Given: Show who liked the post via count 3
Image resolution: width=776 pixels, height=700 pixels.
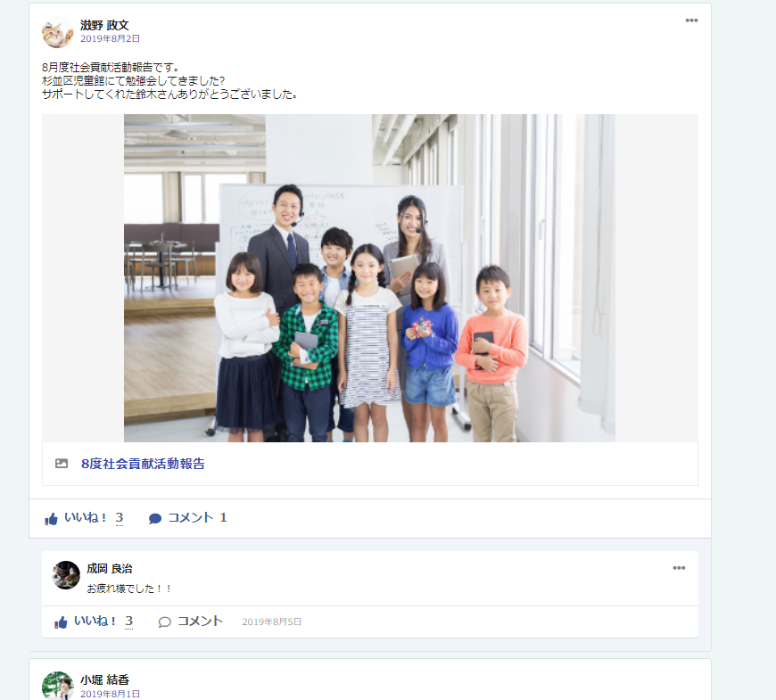Looking at the screenshot, I should [x=120, y=517].
